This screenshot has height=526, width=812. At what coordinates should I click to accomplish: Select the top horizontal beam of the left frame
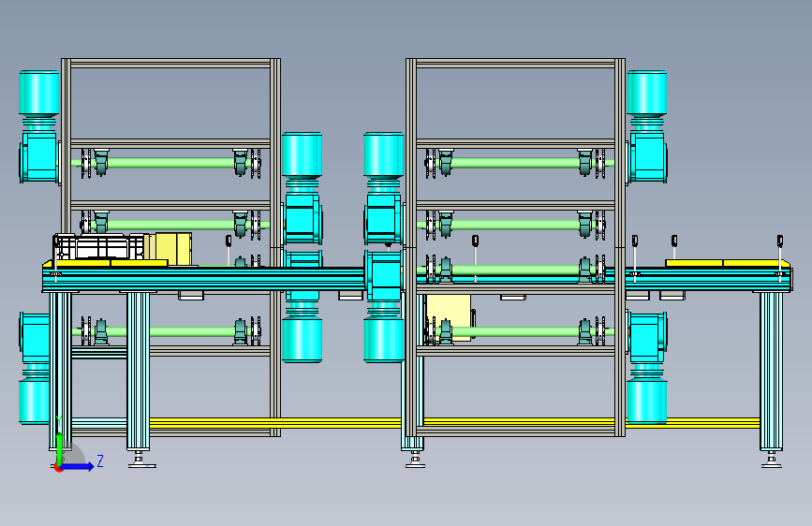tap(170, 63)
